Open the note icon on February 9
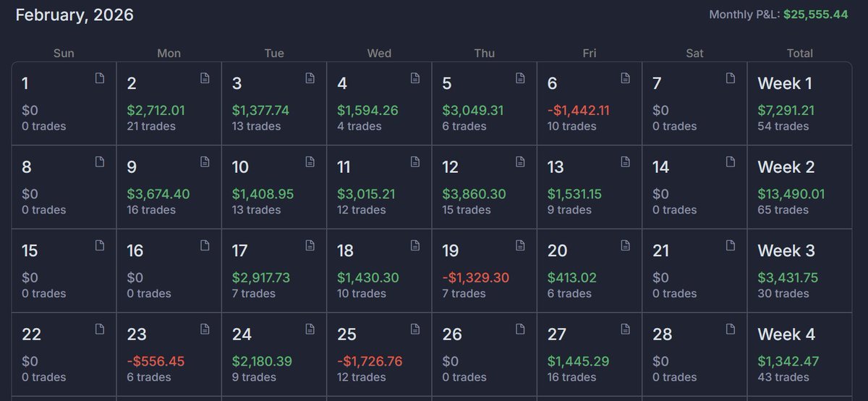 205,161
